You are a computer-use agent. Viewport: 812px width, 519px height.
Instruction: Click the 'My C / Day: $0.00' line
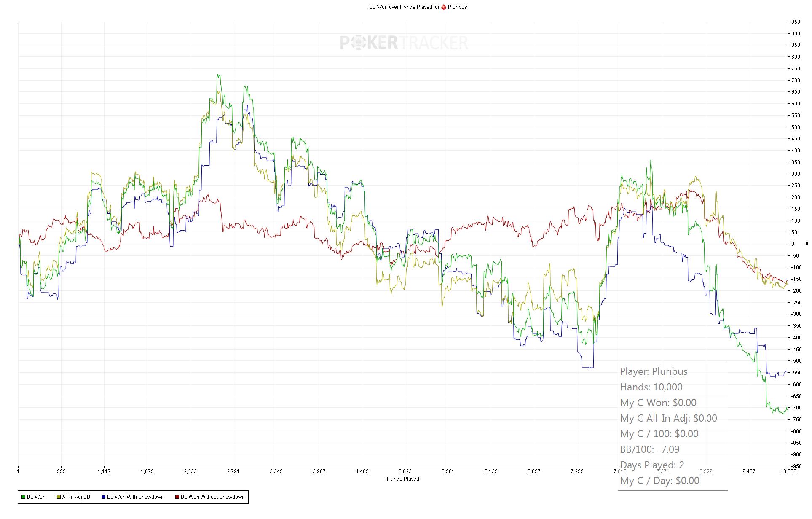[659, 481]
